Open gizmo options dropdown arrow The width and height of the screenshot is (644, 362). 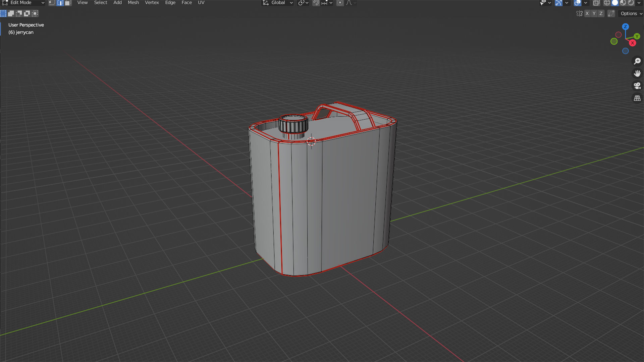pyautogui.click(x=567, y=3)
